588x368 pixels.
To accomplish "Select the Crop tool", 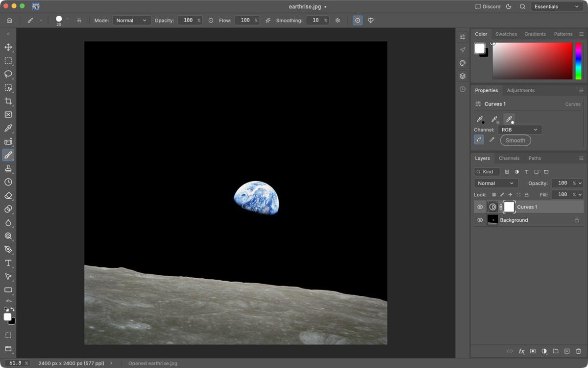I will tap(8, 101).
